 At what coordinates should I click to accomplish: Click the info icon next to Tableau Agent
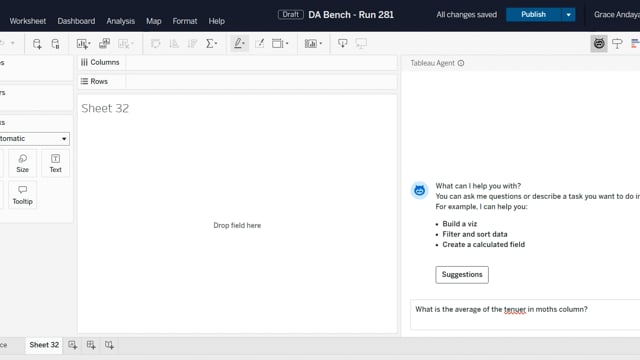point(461,63)
